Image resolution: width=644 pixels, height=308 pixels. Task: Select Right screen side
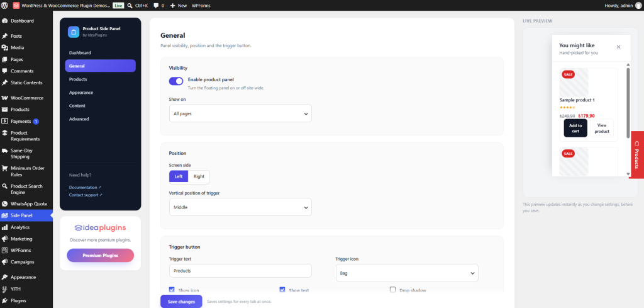[199, 176]
